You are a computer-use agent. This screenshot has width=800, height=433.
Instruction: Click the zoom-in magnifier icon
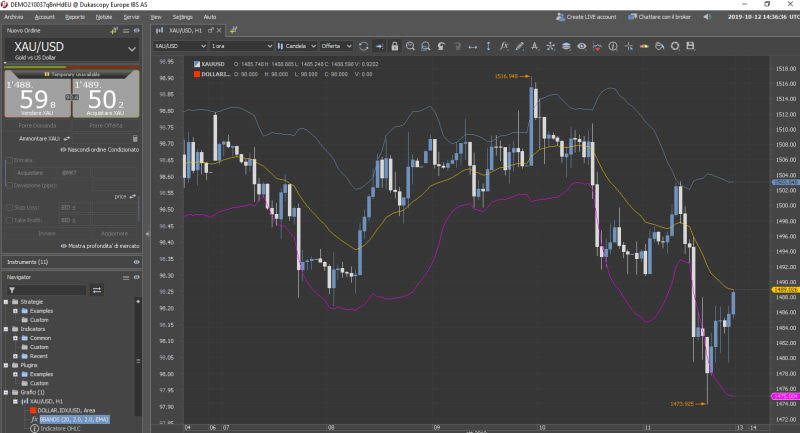pyautogui.click(x=410, y=46)
